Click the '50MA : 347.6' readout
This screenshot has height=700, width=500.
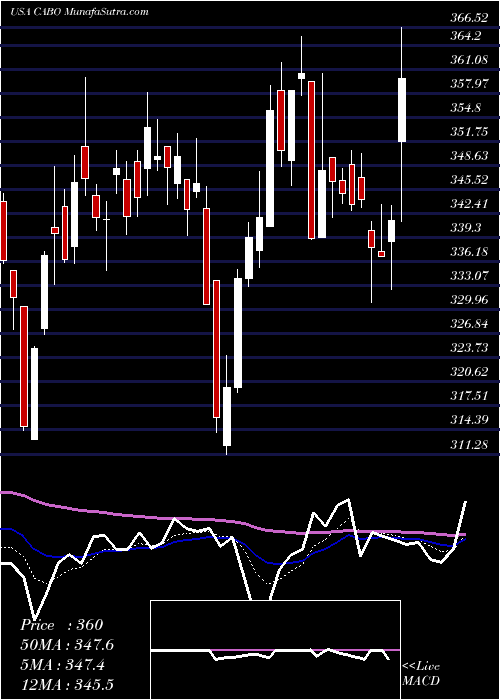point(67,645)
